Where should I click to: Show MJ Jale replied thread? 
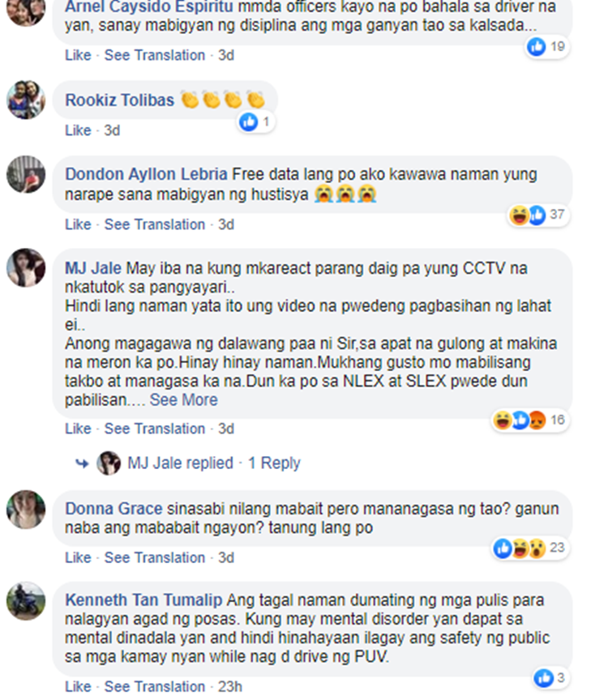click(181, 463)
